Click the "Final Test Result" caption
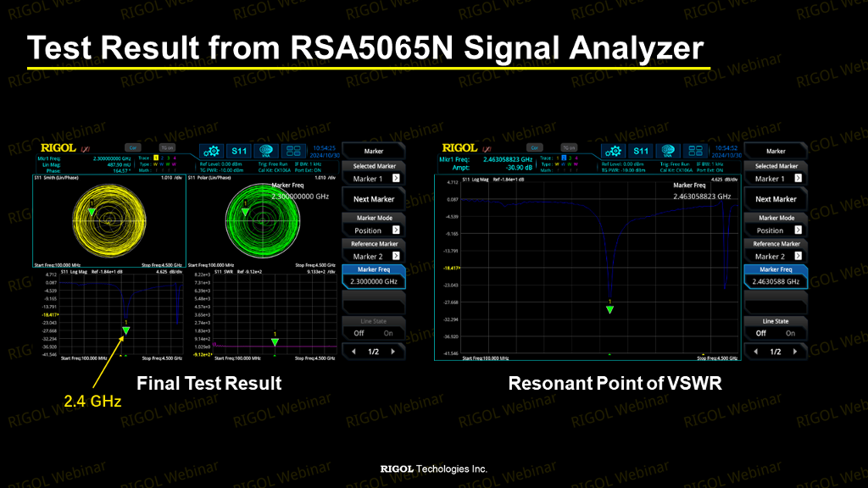This screenshot has width=868, height=488. (209, 383)
